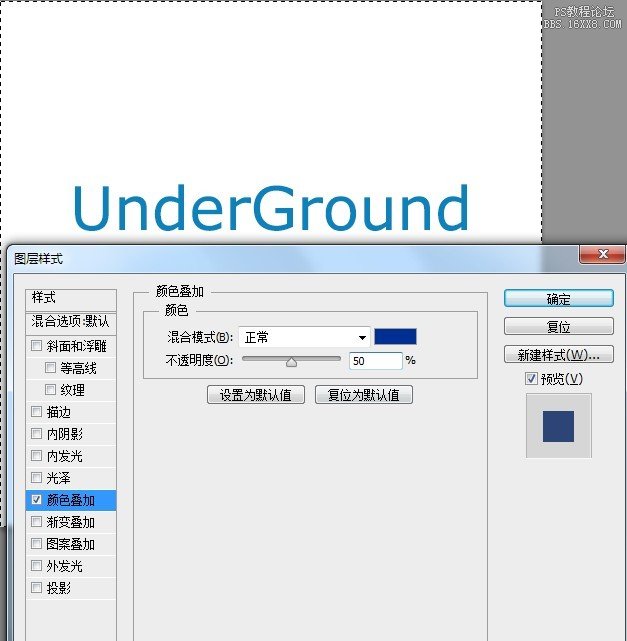Tick the 纹理 checkbox
627x641 pixels.
(x=50, y=390)
